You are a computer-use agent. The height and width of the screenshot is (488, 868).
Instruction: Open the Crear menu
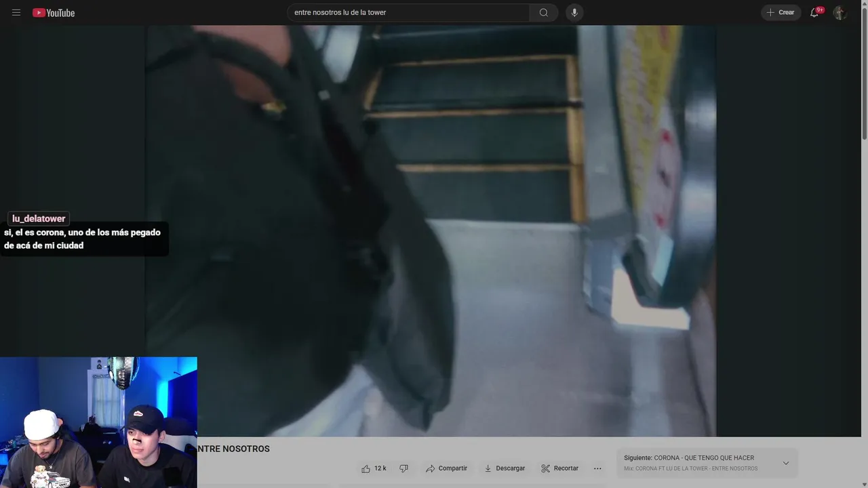tap(781, 12)
